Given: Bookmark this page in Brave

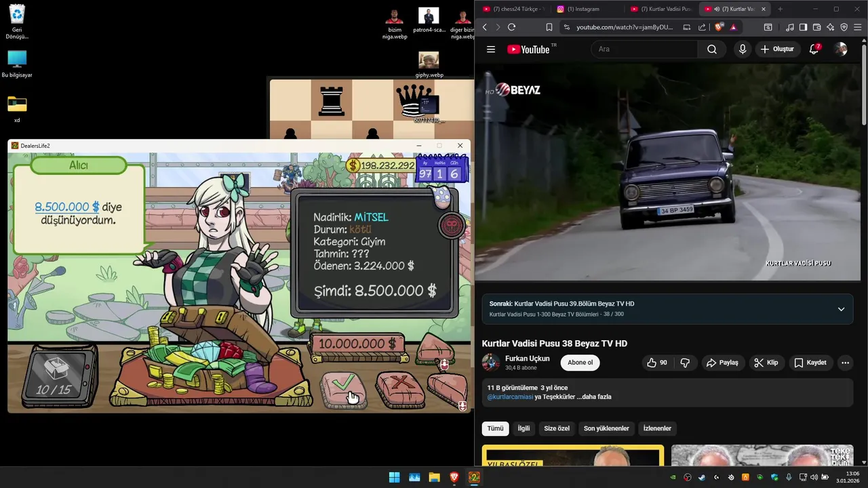Looking at the screenshot, I should coord(549,27).
